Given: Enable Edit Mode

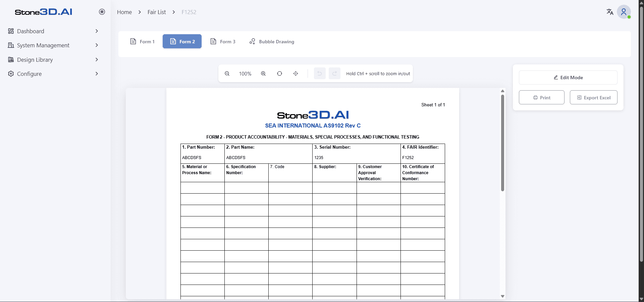Looking at the screenshot, I should click(x=568, y=78).
